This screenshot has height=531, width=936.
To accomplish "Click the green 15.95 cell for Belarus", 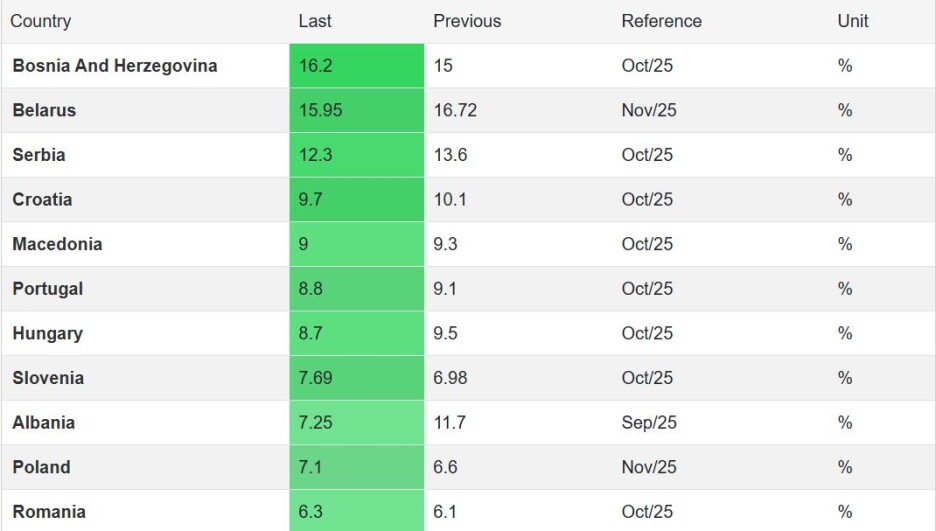I will pyautogui.click(x=356, y=110).
